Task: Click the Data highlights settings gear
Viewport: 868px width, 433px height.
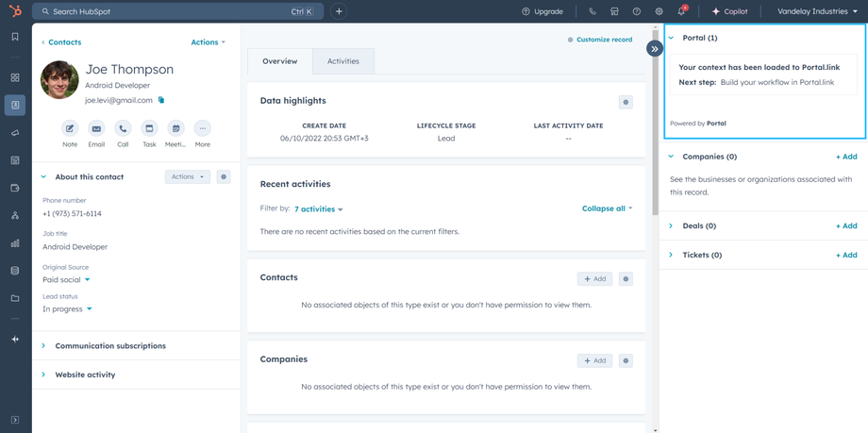Action: click(626, 102)
